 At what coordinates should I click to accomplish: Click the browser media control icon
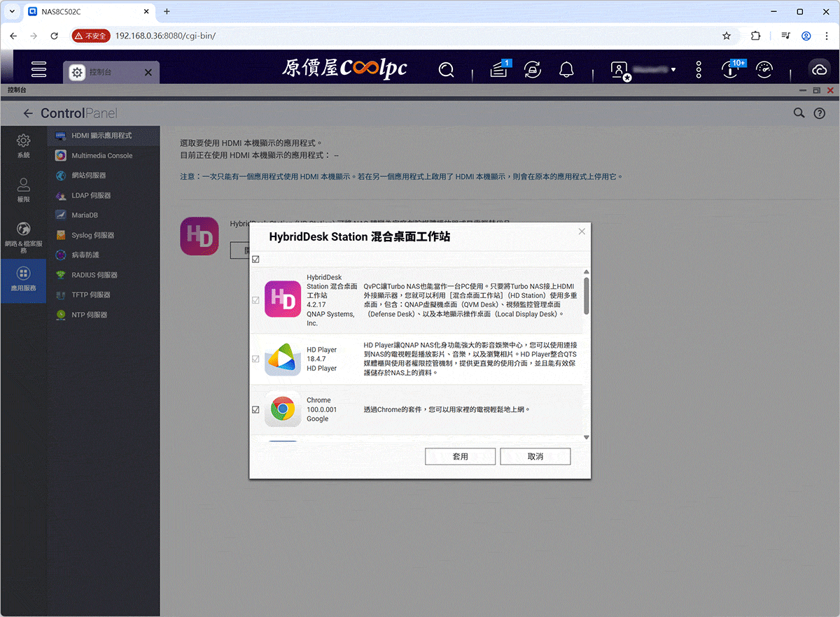[786, 36]
